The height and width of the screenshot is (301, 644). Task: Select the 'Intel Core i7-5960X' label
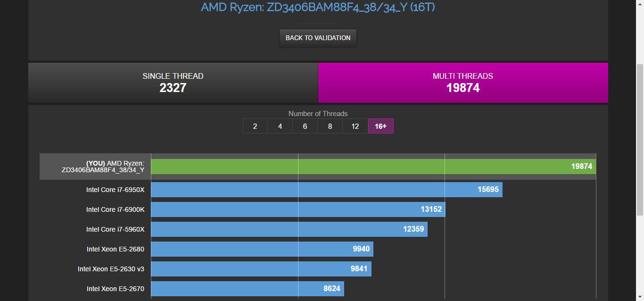coord(116,229)
